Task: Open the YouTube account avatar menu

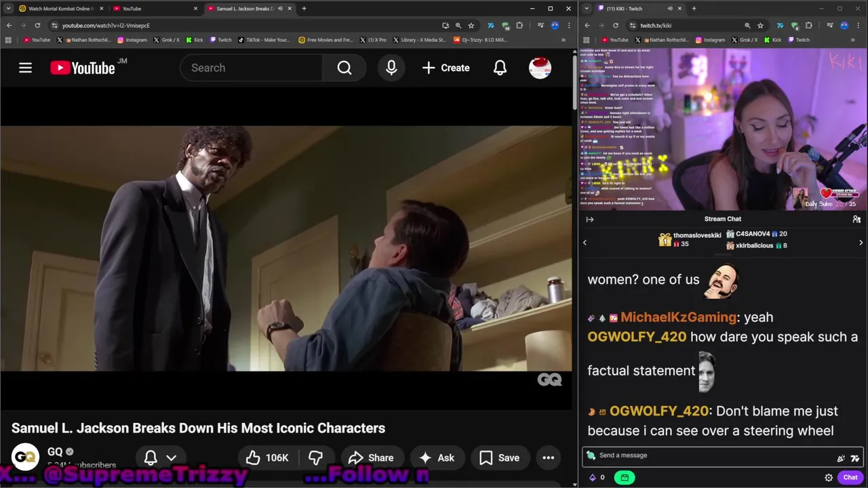Action: point(540,68)
